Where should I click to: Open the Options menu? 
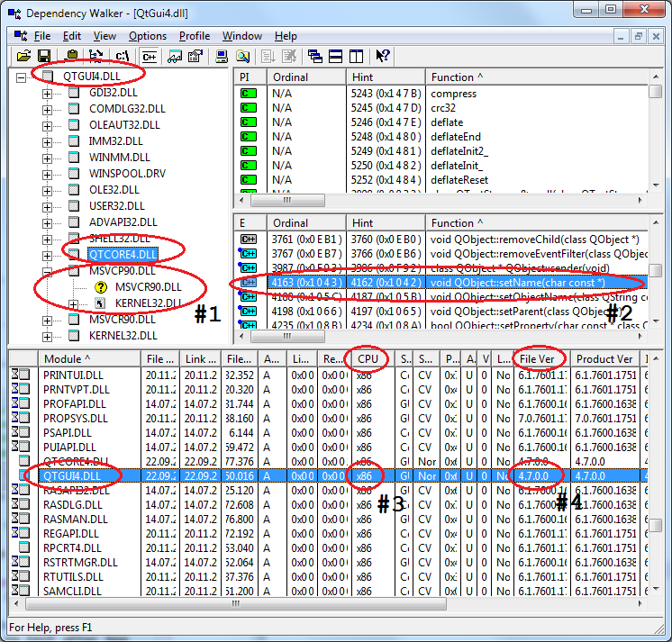tap(148, 36)
